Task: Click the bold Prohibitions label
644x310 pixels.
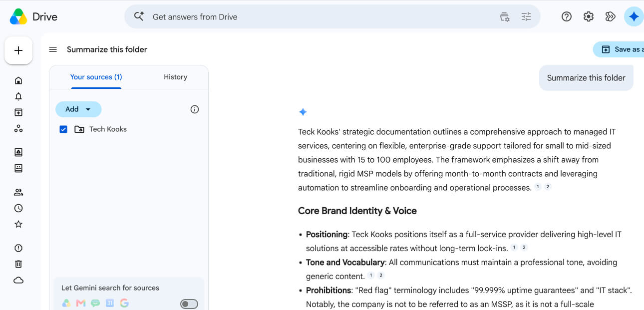Action: pyautogui.click(x=328, y=291)
